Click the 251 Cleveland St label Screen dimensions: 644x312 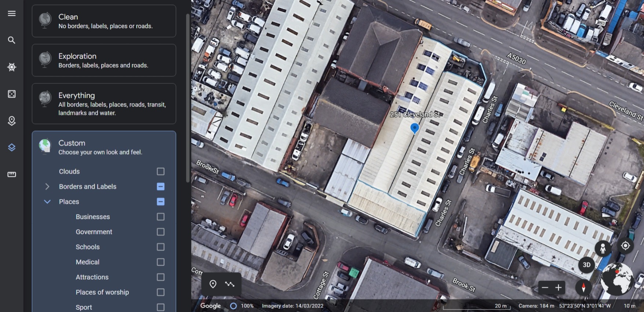point(415,114)
